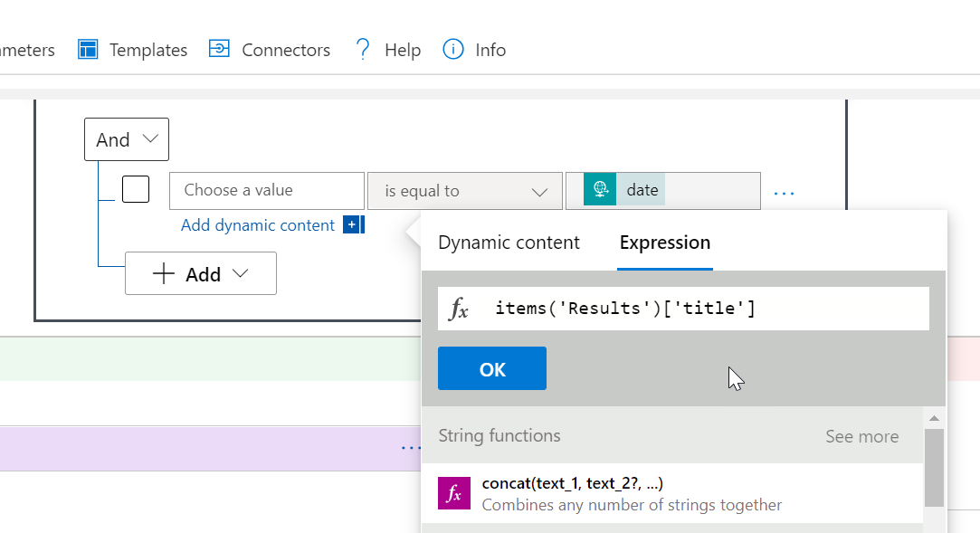Click the Connectors icon

click(219, 49)
